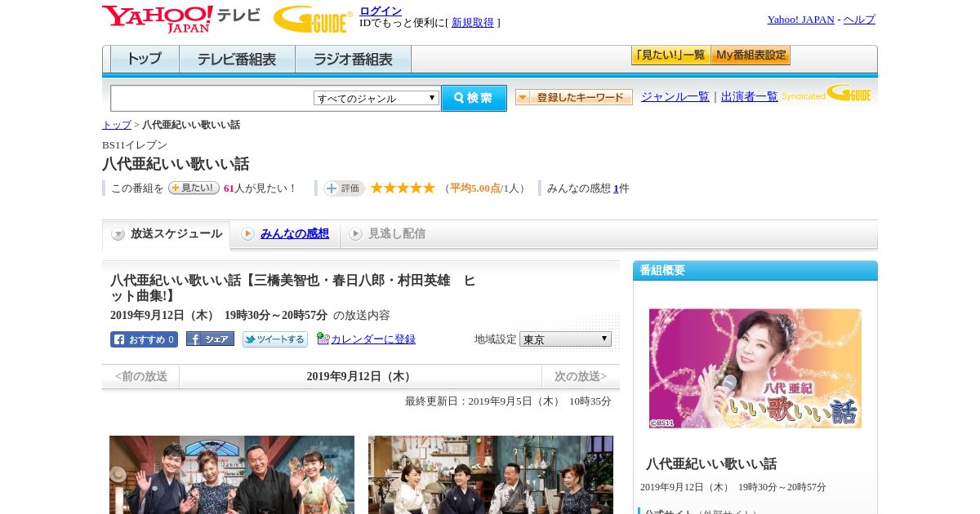Open the すべてのジャンル genre dropdown
Viewport: 980px width, 514px height.
(x=376, y=98)
